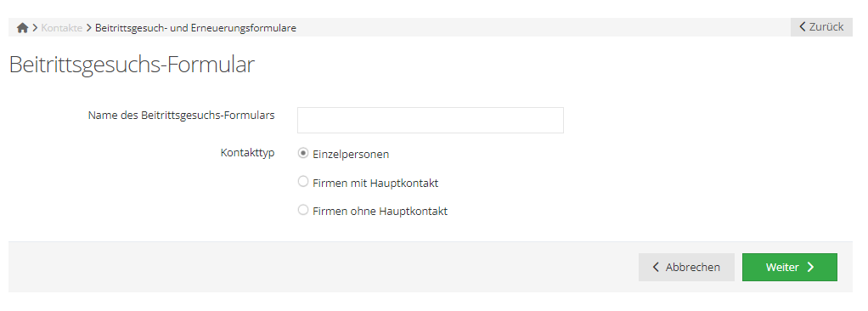Select the Einzelpersonen radio button
Viewport: 868px width, 311px height.
pos(303,153)
